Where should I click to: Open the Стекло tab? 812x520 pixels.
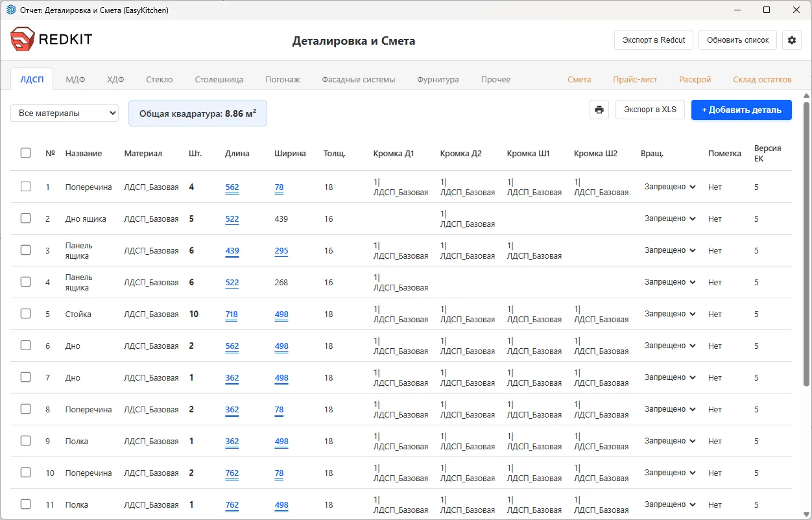pyautogui.click(x=160, y=79)
